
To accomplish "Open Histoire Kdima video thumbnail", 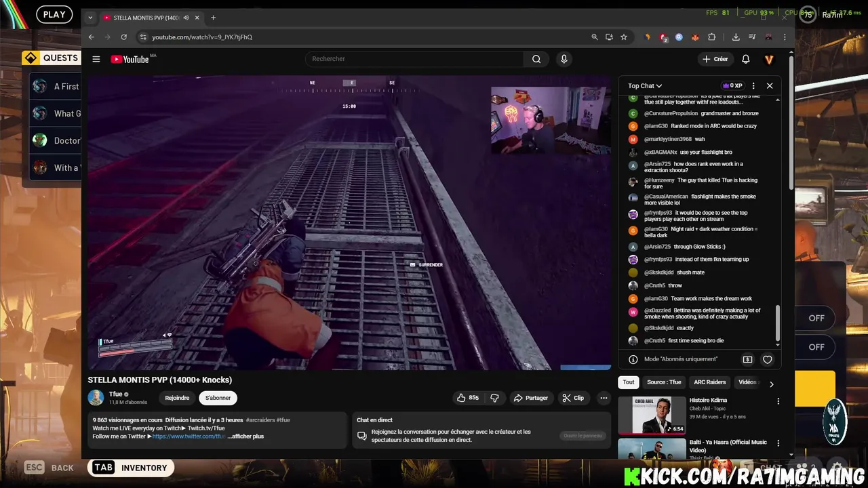I will pyautogui.click(x=652, y=415).
